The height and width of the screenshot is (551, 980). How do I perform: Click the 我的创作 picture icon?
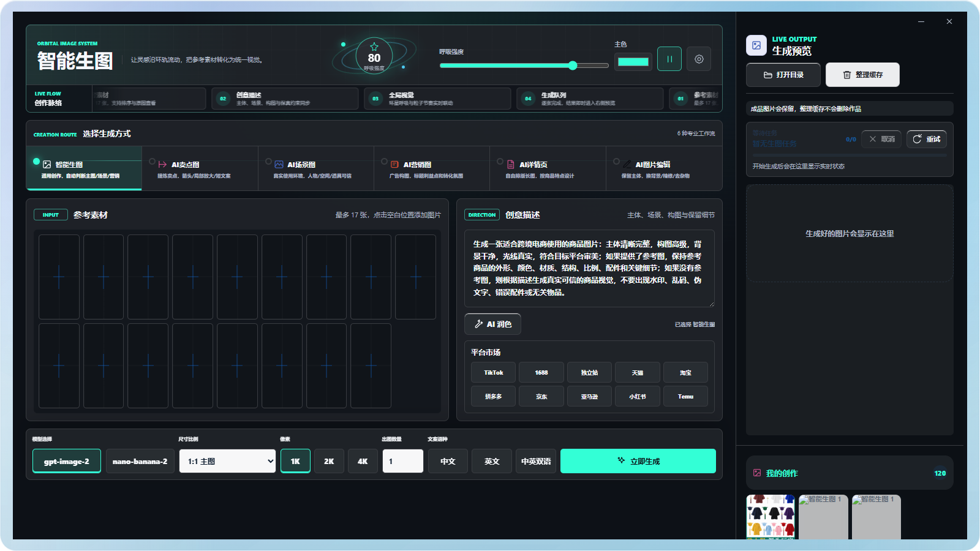[757, 473]
